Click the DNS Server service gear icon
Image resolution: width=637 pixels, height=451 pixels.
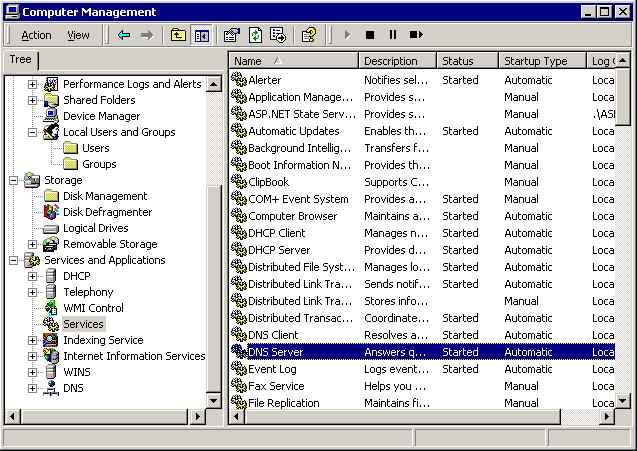pyautogui.click(x=239, y=351)
